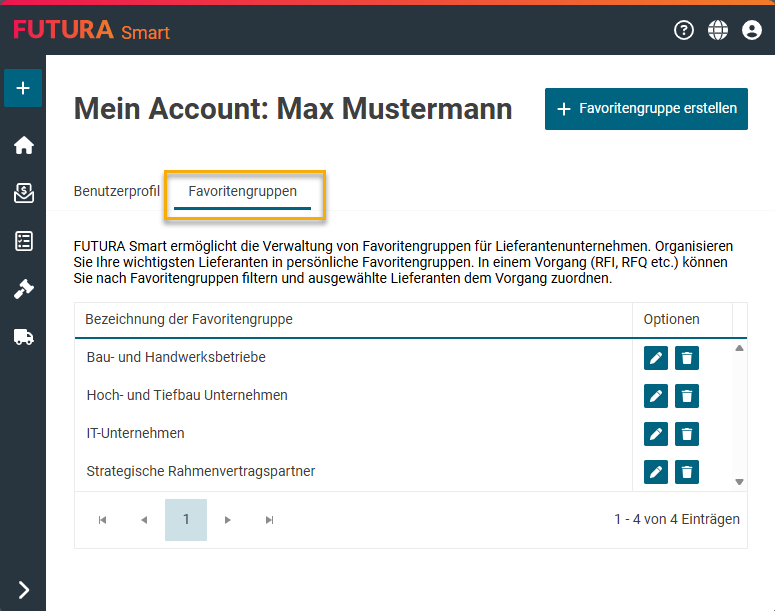Open the auction gavel icon in the sidebar
The width and height of the screenshot is (775, 611).
pos(23,289)
